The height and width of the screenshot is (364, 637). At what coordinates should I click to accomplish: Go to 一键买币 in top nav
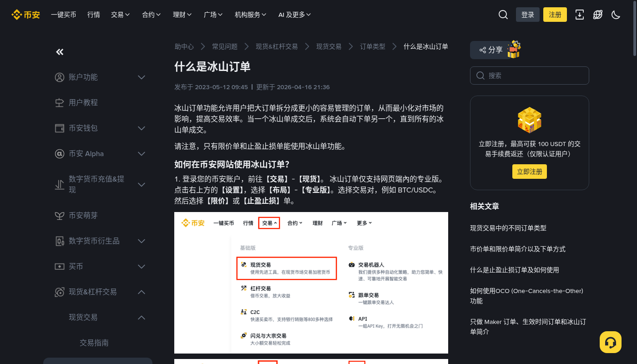(64, 15)
